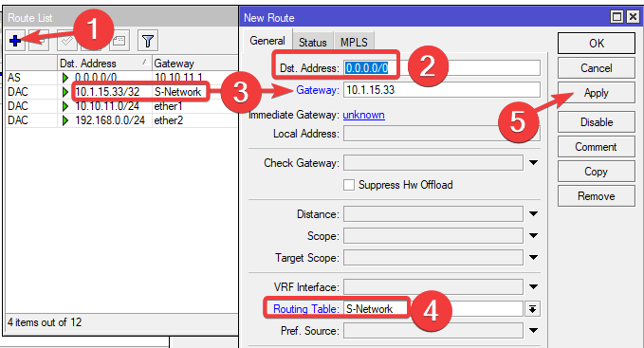
Task: Click the Scope input field
Action: click(433, 235)
